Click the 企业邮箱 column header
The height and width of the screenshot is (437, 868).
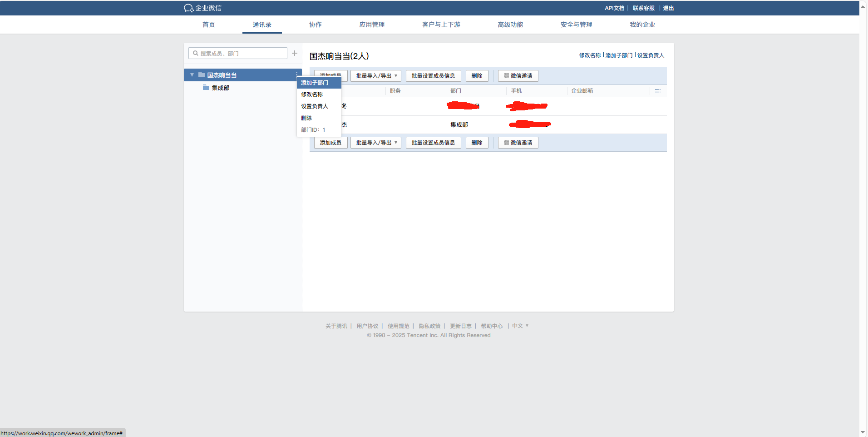[x=582, y=91]
